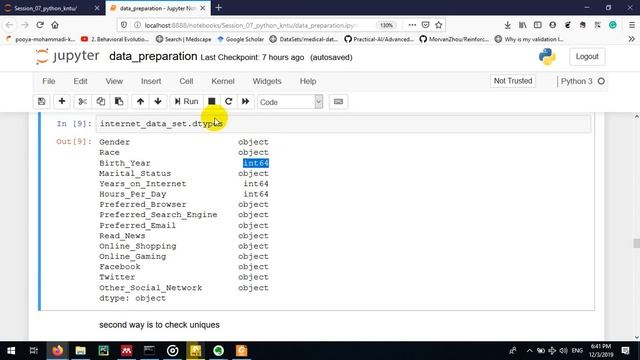The width and height of the screenshot is (640, 360).
Task: Open DataSets/medical-dat bookmark
Action: coord(304,39)
